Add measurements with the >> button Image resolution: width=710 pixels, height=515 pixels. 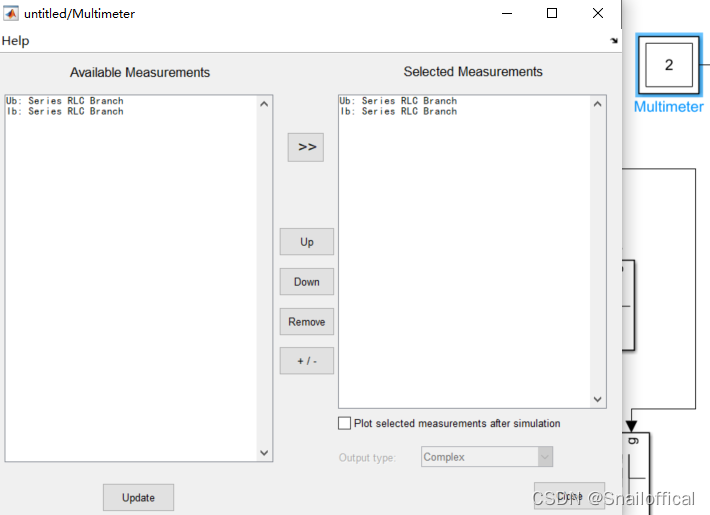tap(306, 147)
